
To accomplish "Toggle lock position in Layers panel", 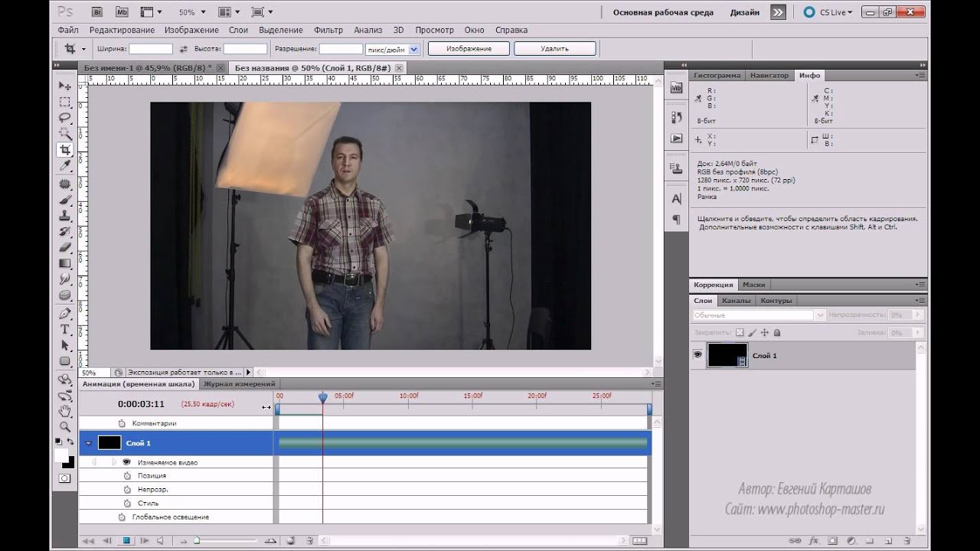I will tap(764, 333).
